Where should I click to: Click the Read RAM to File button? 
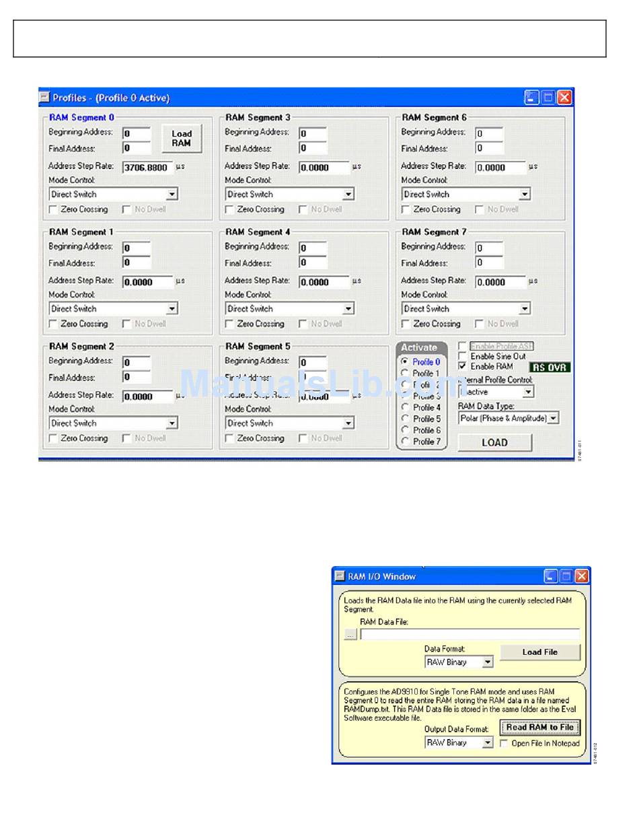539,728
